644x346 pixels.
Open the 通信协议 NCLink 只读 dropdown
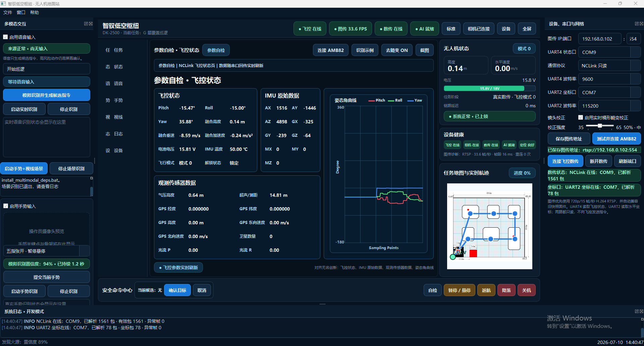point(636,66)
